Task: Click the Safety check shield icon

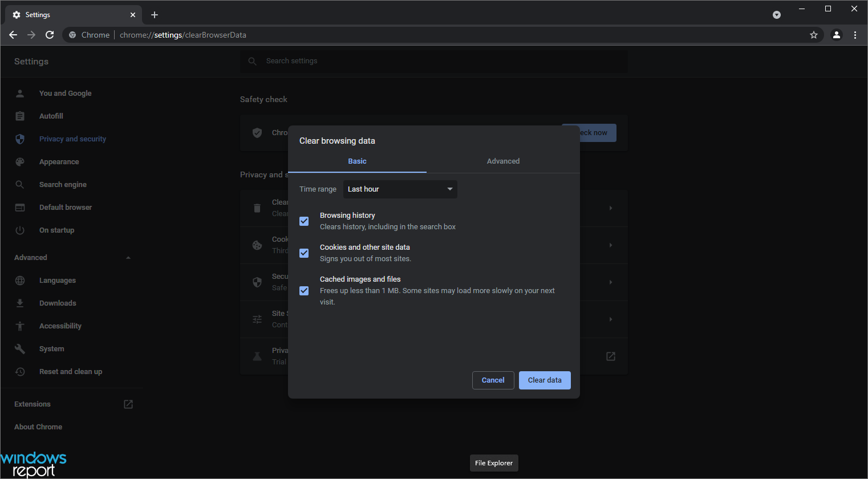Action: coord(257,133)
